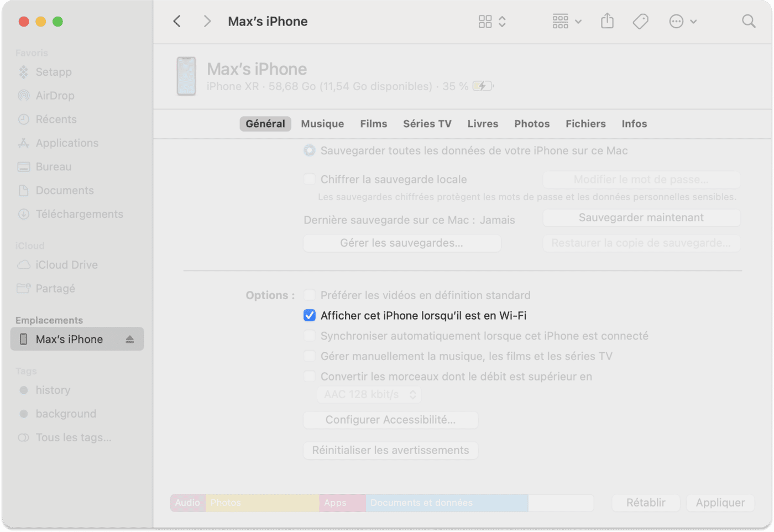Viewport: 774px width, 532px height.
Task: Click Modifier le mot de passe button
Action: click(641, 180)
